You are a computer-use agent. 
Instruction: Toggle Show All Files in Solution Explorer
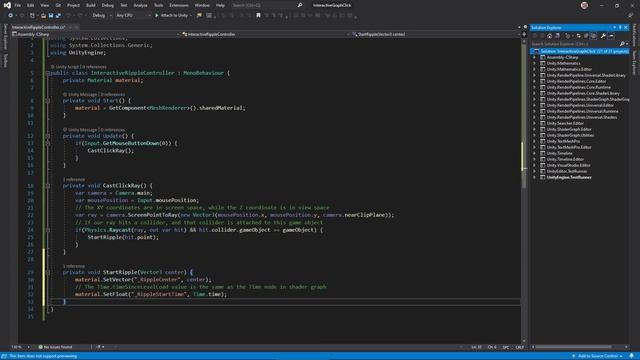pyautogui.click(x=594, y=36)
